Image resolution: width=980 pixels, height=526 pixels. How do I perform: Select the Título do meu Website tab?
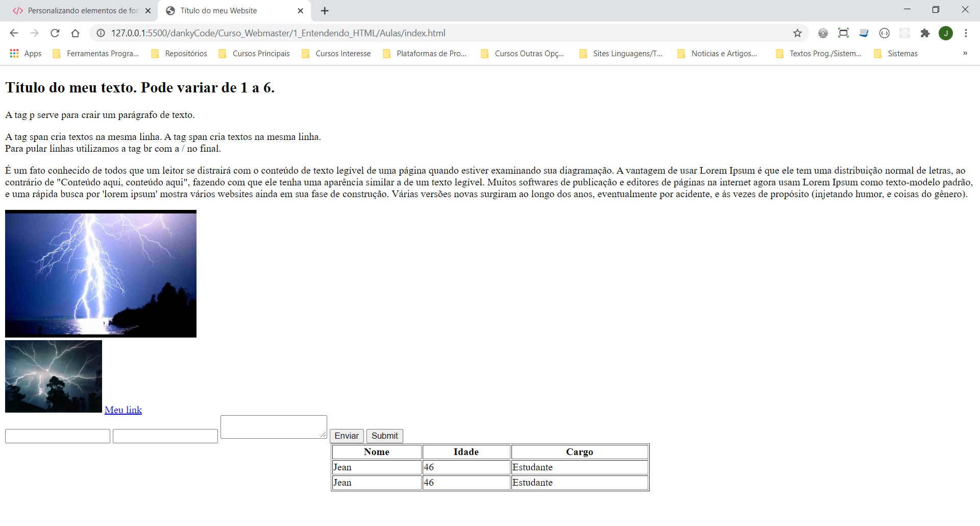click(235, 11)
